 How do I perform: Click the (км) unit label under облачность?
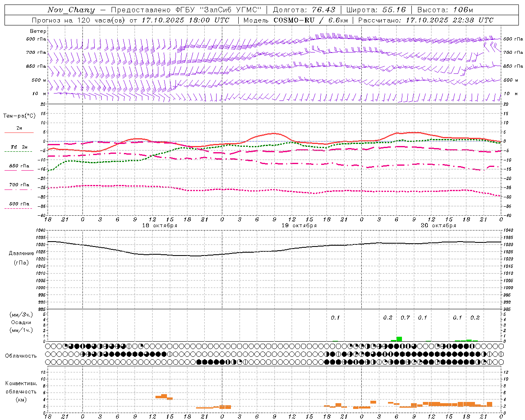pos(21,399)
